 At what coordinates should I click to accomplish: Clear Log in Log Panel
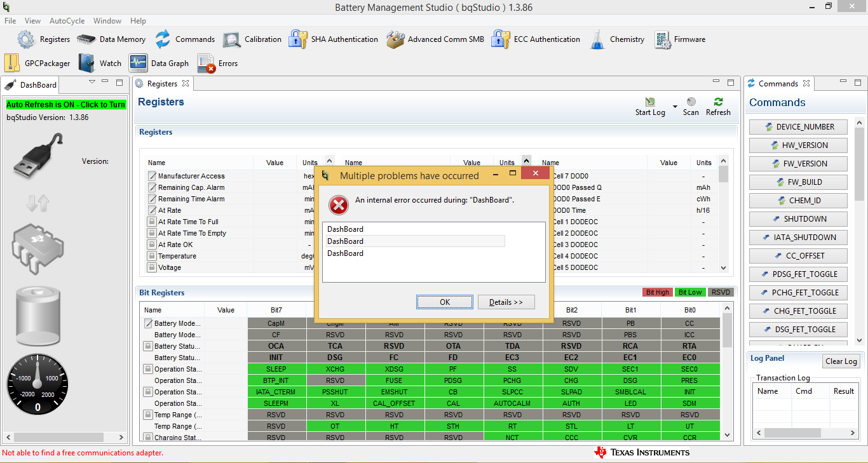(841, 361)
